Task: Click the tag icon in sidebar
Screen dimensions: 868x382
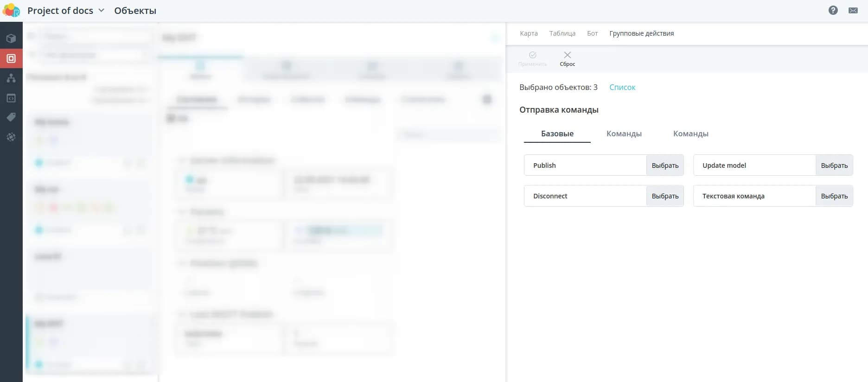Action: tap(11, 117)
